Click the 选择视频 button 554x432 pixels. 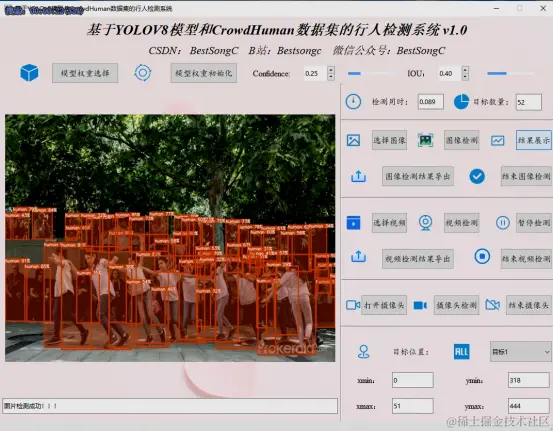[x=389, y=223]
